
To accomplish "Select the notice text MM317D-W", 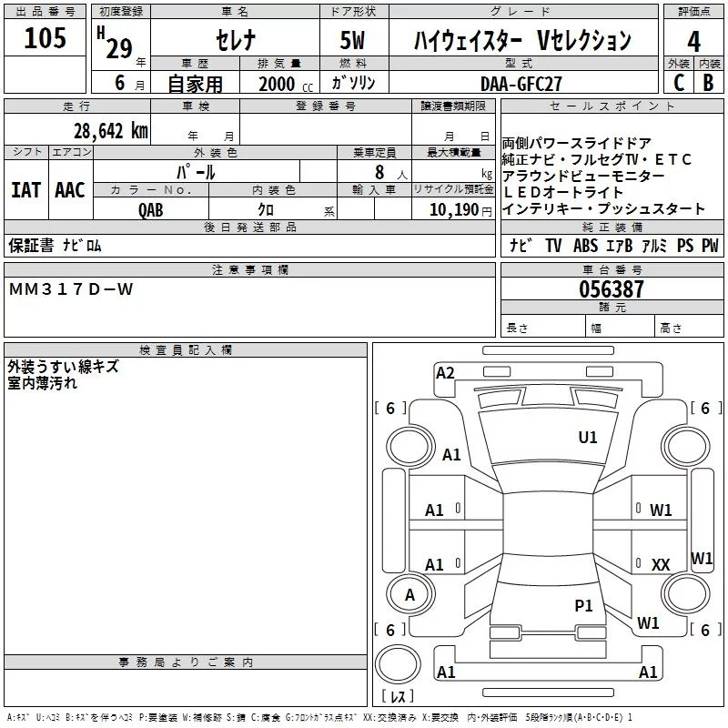I will pos(71,289).
